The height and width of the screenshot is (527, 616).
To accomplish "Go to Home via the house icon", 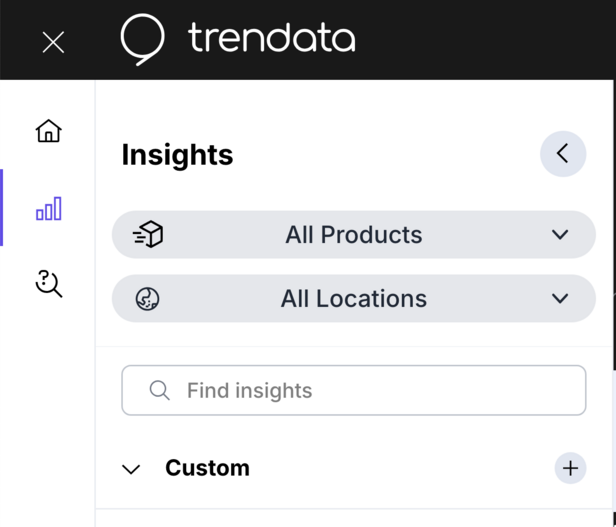I will pos(48,131).
